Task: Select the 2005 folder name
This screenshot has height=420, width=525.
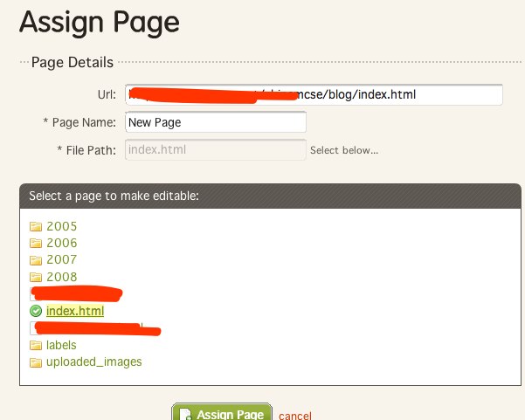Action: pos(62,226)
